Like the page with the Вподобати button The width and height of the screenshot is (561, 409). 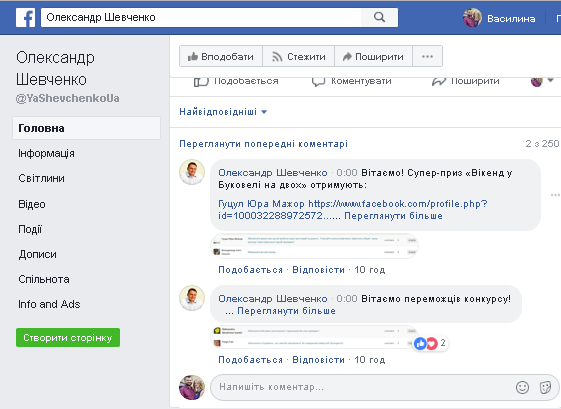click(221, 57)
